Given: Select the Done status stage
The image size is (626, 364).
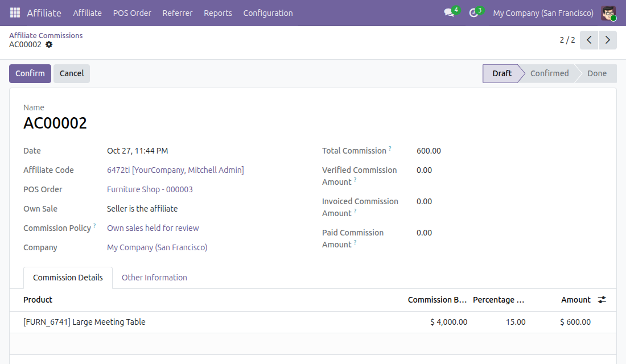Looking at the screenshot, I should click(x=597, y=73).
